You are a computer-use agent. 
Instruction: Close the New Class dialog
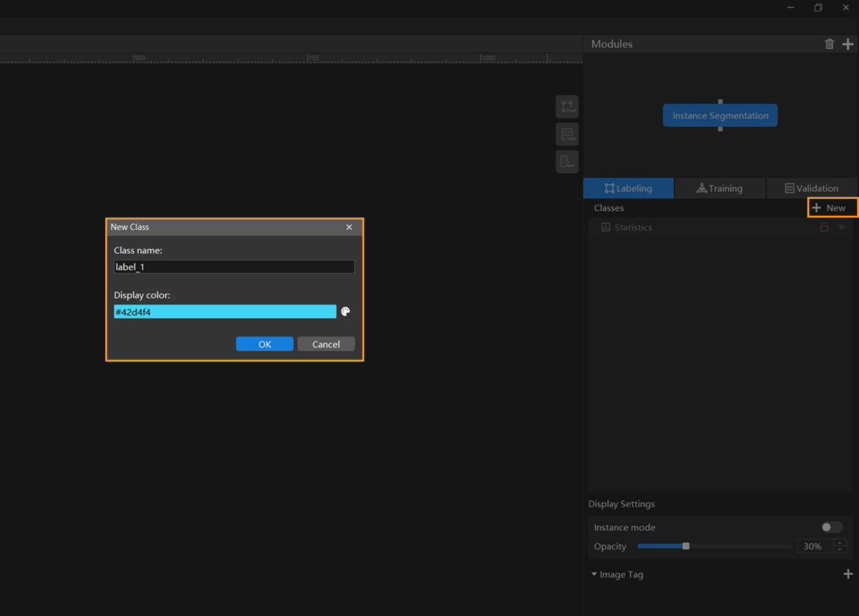coord(349,227)
